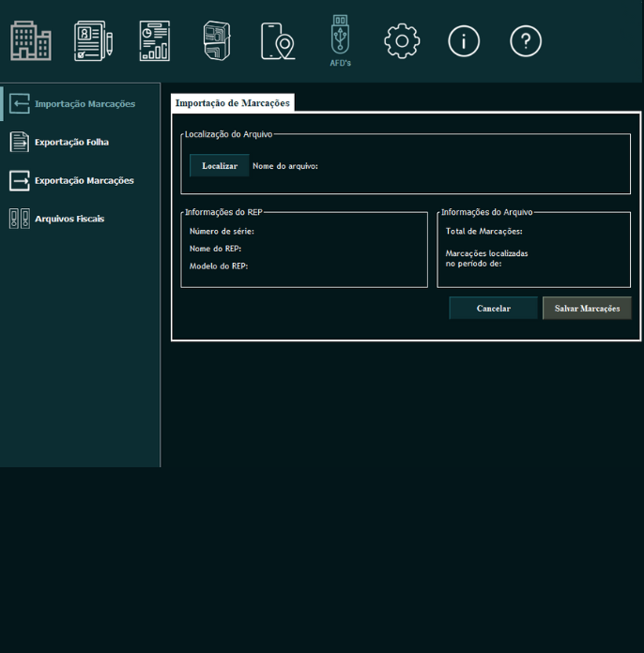Open the settings gear icon
This screenshot has width=644, height=653.
pyautogui.click(x=402, y=41)
